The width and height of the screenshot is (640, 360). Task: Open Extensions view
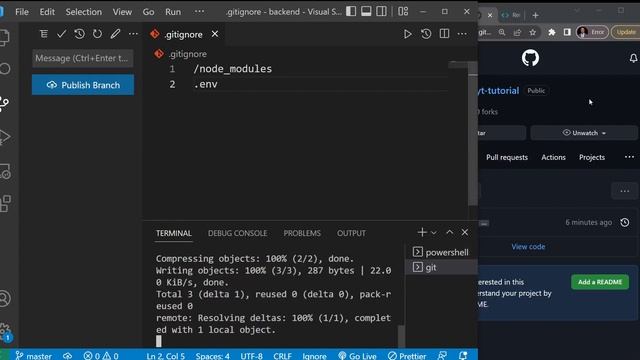coord(5,203)
